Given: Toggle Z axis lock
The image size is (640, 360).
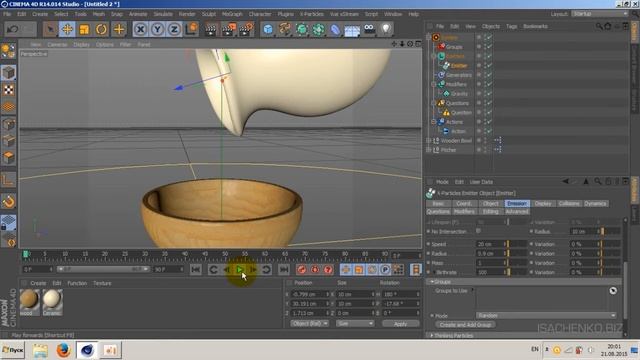Looking at the screenshot, I should (x=174, y=29).
